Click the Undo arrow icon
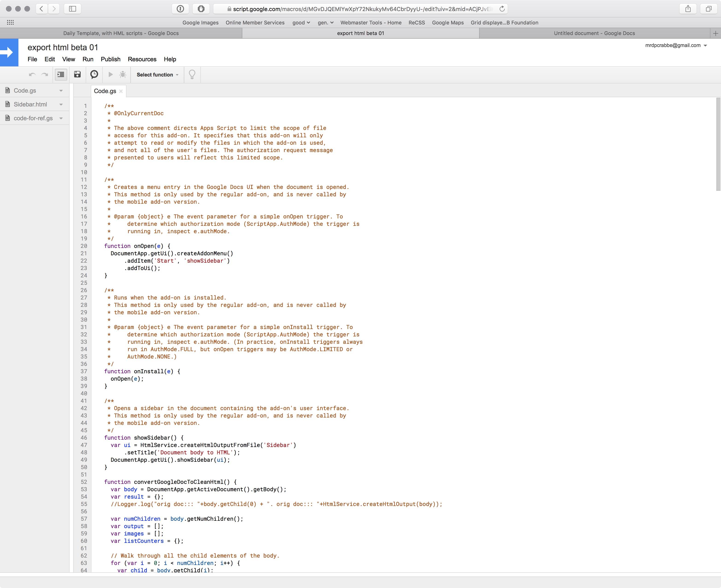Screen dimensions: 721x588 click(x=32, y=74)
